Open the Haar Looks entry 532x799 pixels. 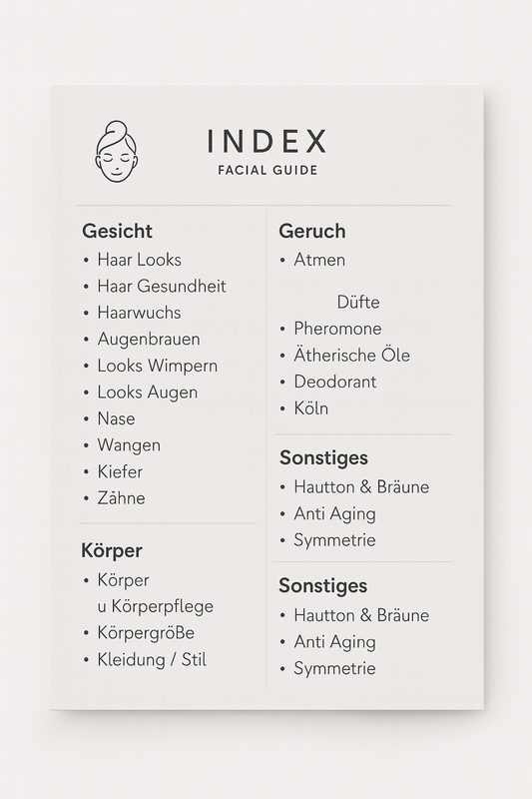point(139,260)
